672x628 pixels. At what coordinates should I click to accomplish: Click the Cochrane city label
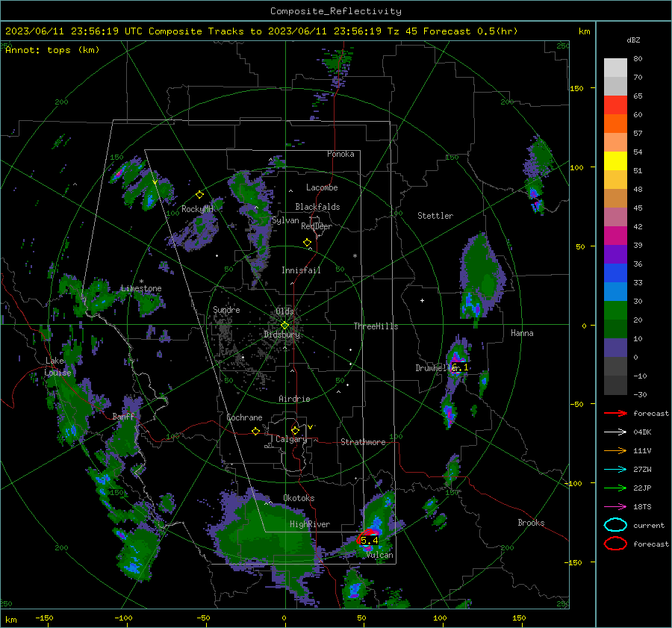point(244,417)
